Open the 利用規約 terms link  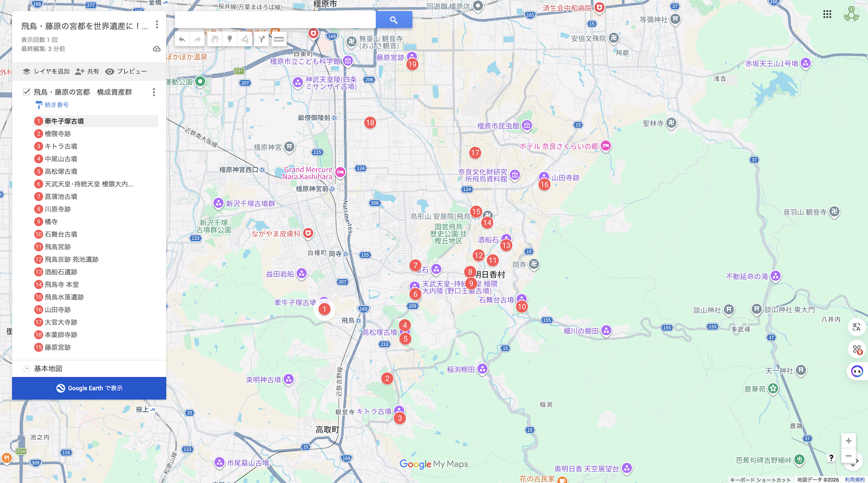[854, 480]
